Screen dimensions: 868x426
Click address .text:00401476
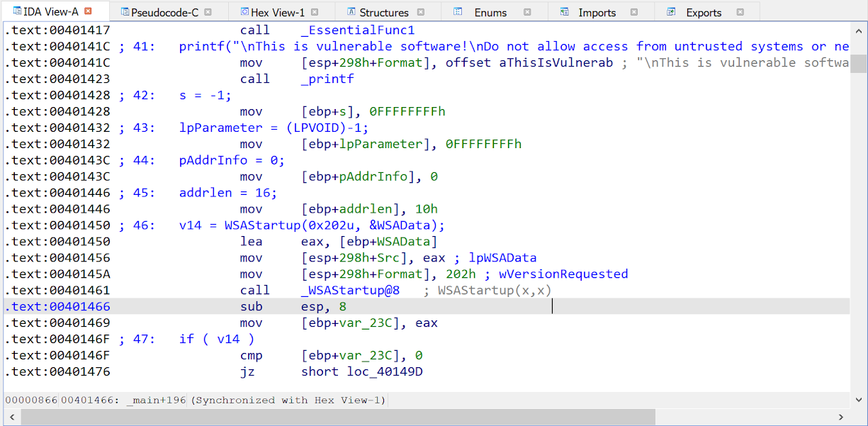point(57,371)
